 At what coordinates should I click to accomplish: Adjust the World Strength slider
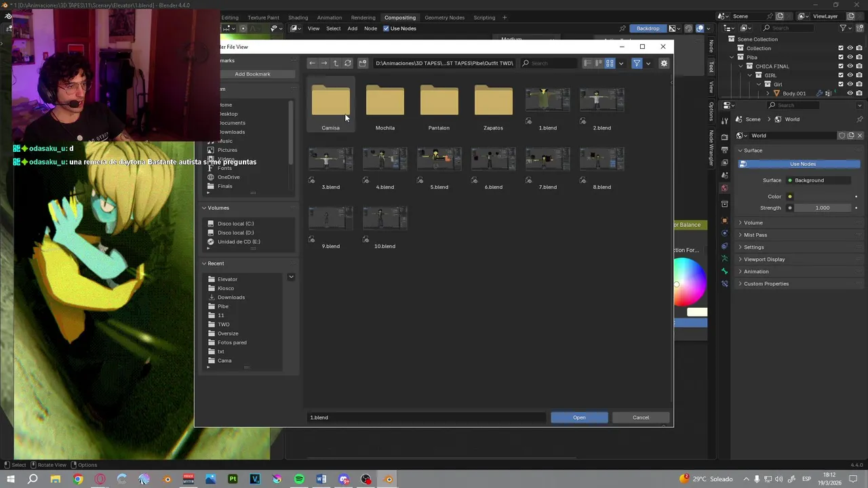click(823, 208)
